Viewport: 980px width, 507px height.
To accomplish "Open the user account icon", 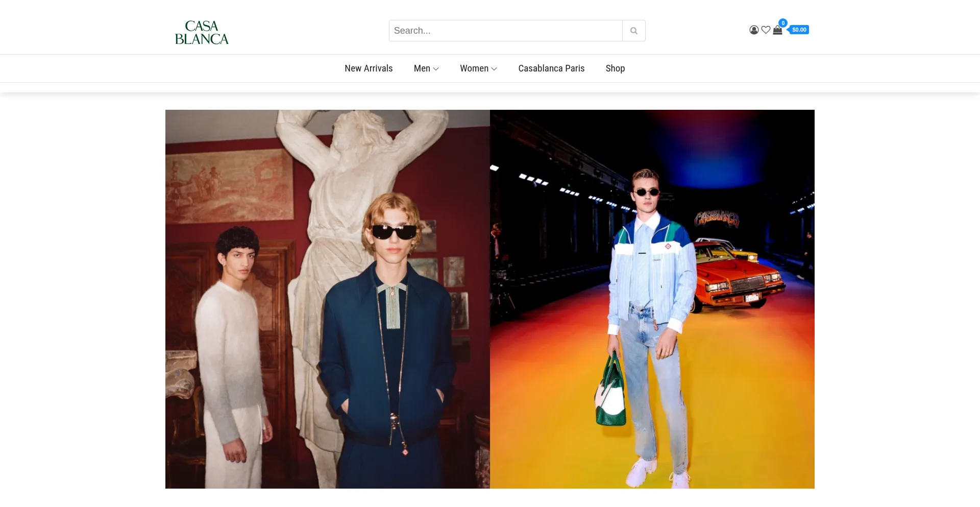I will 754,30.
